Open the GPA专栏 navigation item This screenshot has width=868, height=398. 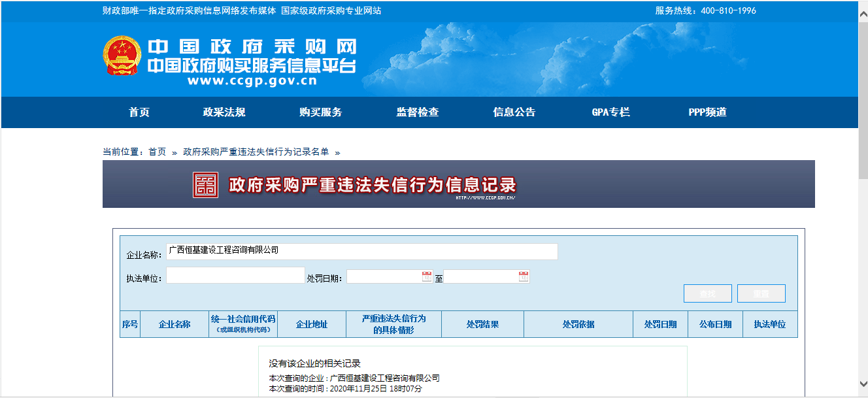611,112
